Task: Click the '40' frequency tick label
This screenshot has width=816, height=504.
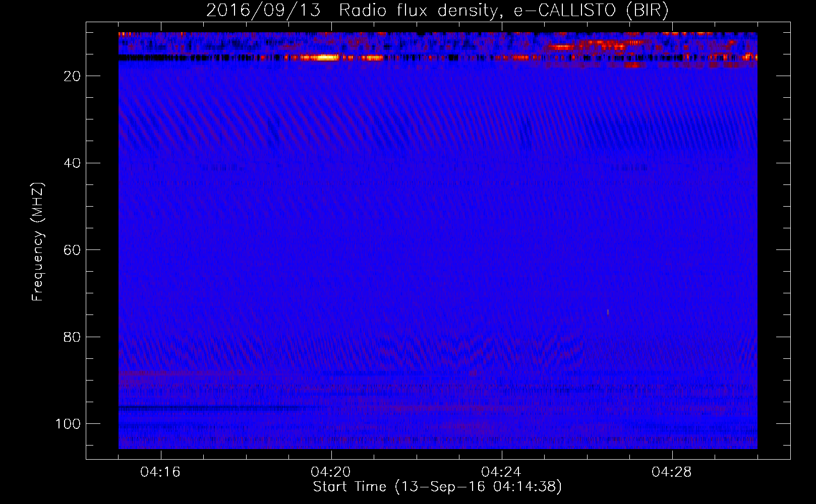Action: click(x=73, y=163)
